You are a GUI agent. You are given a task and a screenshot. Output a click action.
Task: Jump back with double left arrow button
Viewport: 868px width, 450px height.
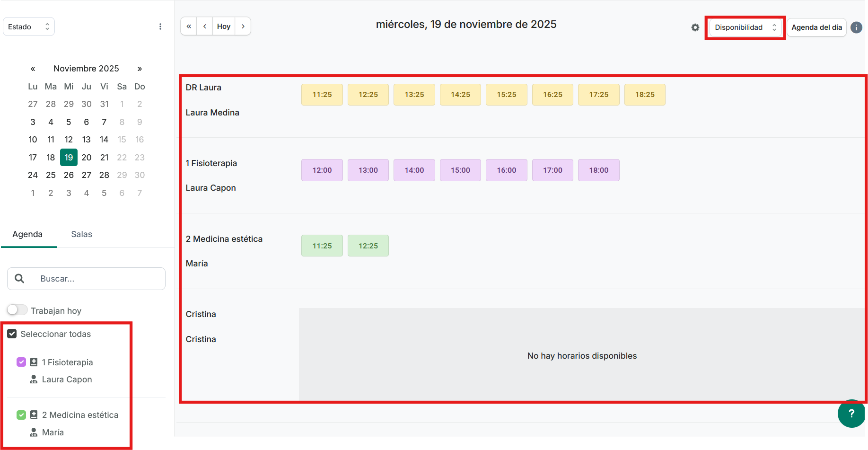pos(189,26)
